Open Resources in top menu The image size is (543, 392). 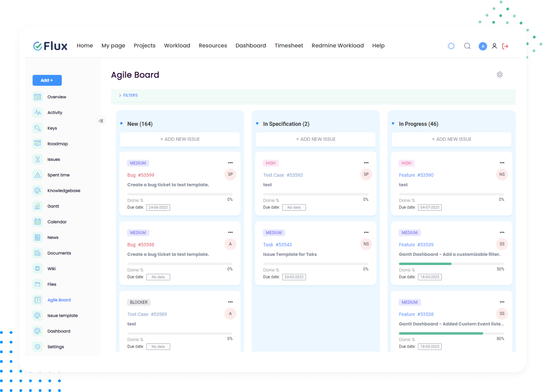coord(213,45)
